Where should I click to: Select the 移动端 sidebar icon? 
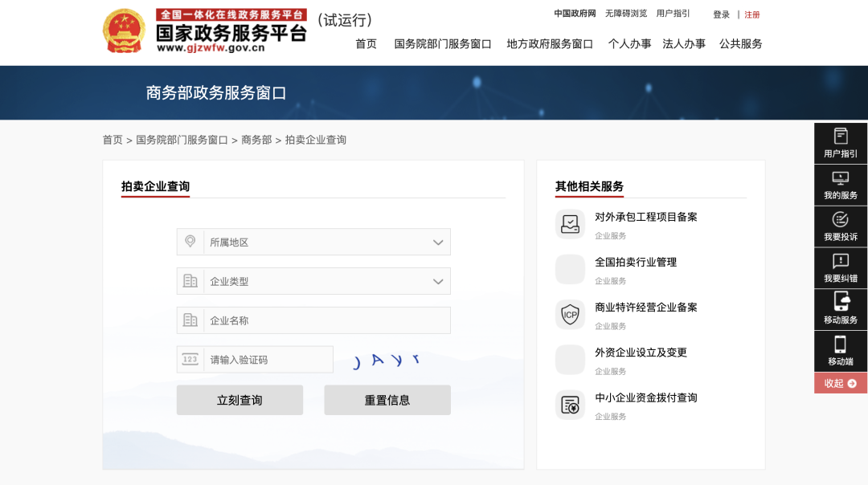click(x=840, y=351)
